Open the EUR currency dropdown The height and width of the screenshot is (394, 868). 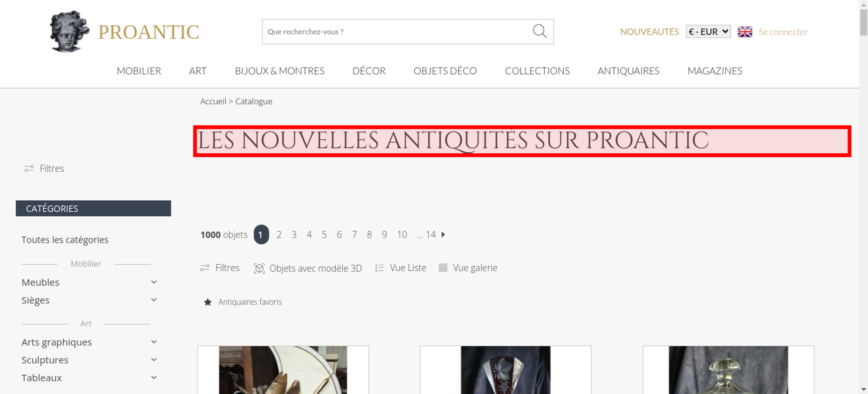pos(708,32)
